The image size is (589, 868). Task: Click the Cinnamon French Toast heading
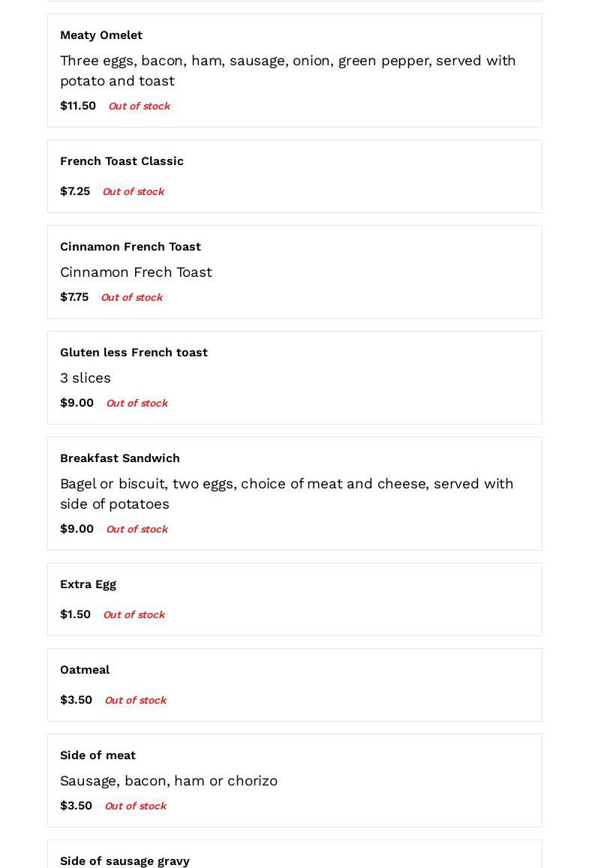click(131, 247)
